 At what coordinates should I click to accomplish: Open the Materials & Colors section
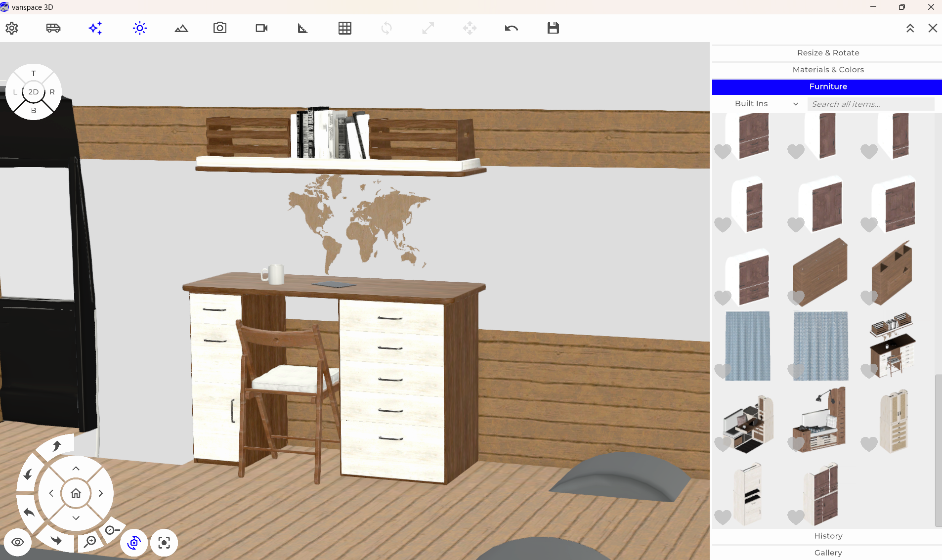coord(828,70)
